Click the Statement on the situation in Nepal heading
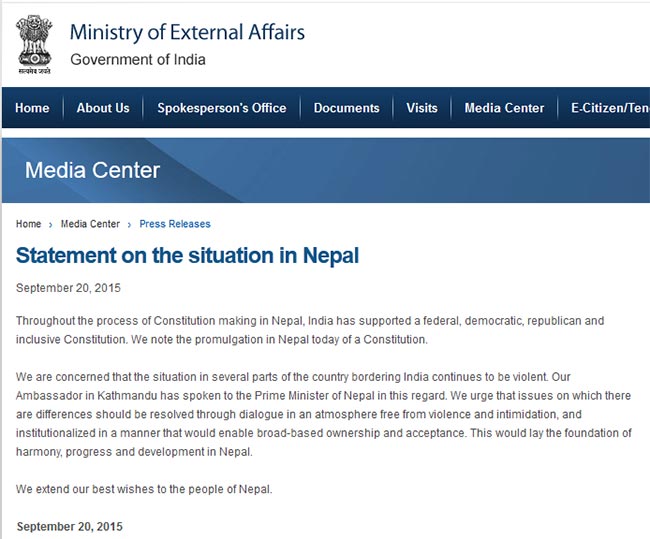The width and height of the screenshot is (650, 539). pos(187,255)
